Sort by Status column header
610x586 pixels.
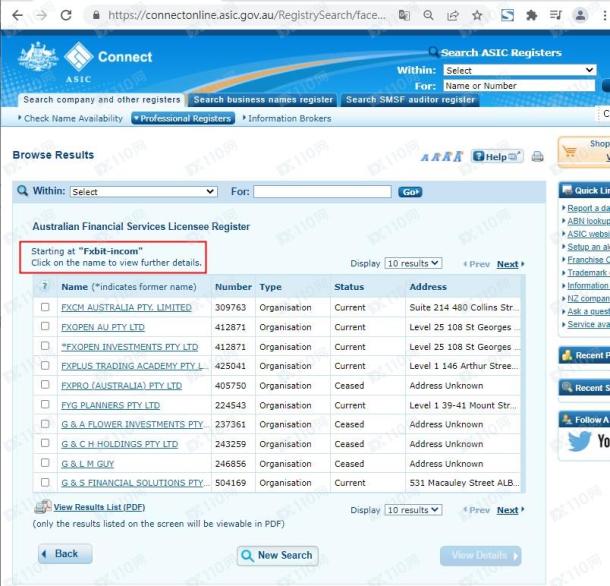click(349, 287)
